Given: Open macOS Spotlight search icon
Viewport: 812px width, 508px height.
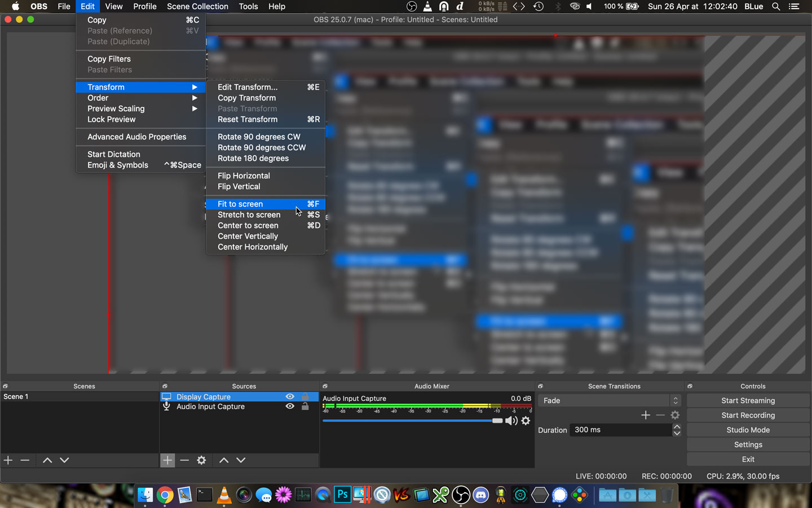Looking at the screenshot, I should [x=776, y=6].
